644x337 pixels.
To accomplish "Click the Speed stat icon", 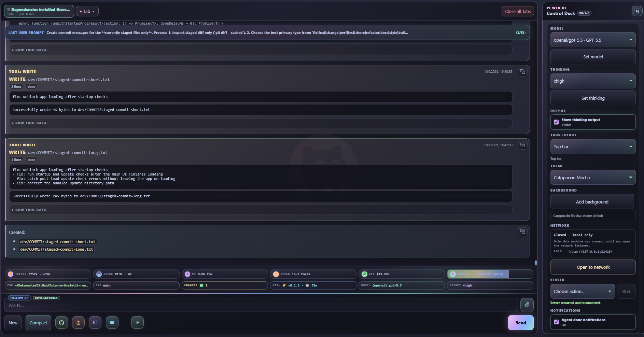I will [276, 274].
